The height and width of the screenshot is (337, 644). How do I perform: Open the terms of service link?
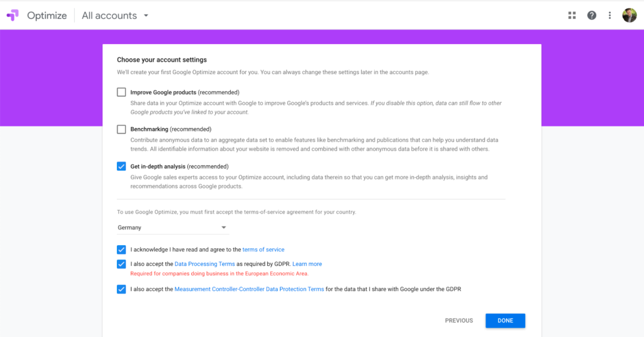264,250
